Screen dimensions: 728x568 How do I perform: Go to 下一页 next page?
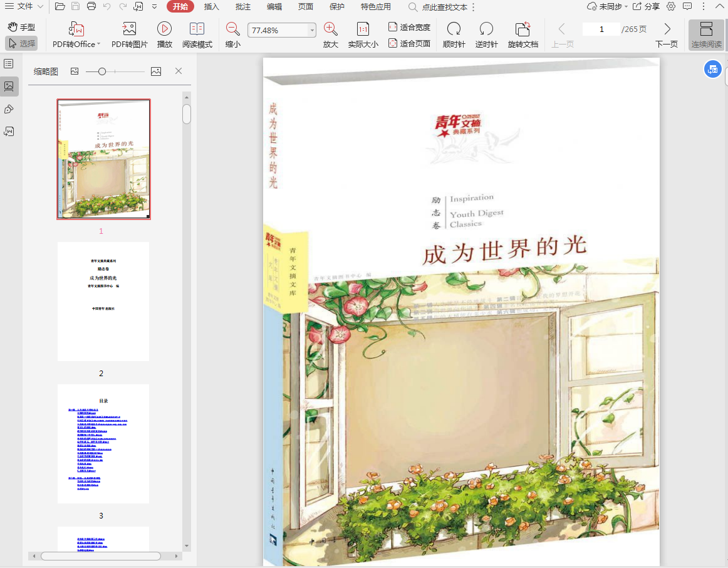[x=667, y=35]
